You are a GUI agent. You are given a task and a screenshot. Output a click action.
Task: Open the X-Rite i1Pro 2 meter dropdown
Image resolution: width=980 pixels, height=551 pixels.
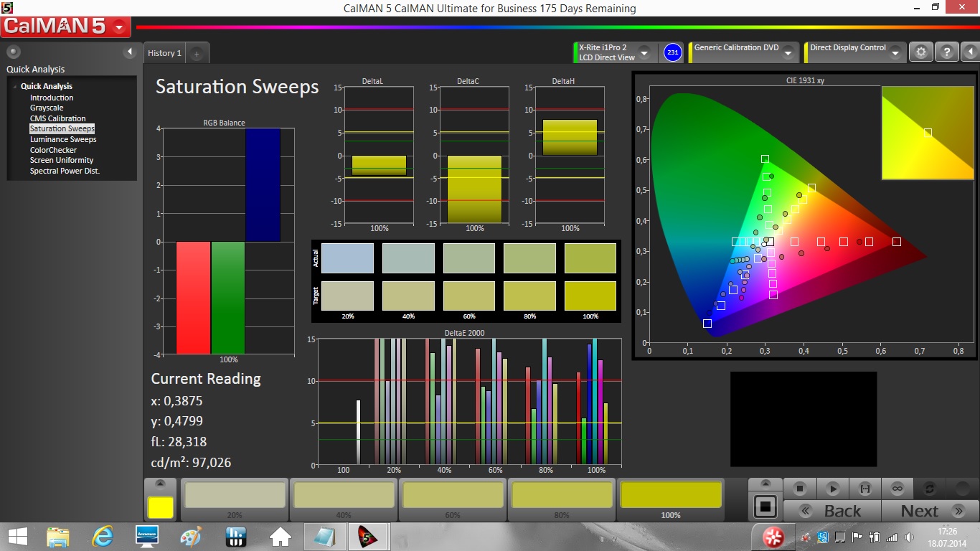[644, 53]
